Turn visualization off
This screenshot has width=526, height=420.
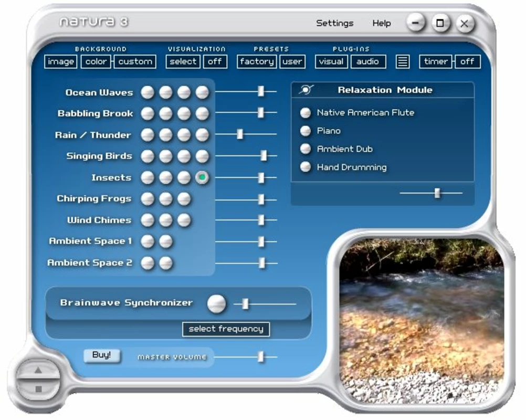coord(215,62)
